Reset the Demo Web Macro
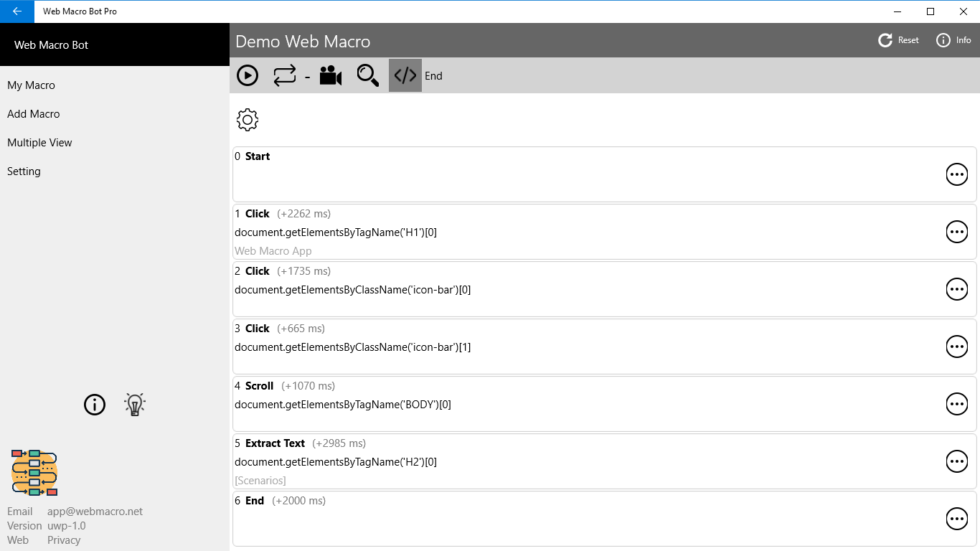The image size is (980, 551). pyautogui.click(x=897, y=40)
